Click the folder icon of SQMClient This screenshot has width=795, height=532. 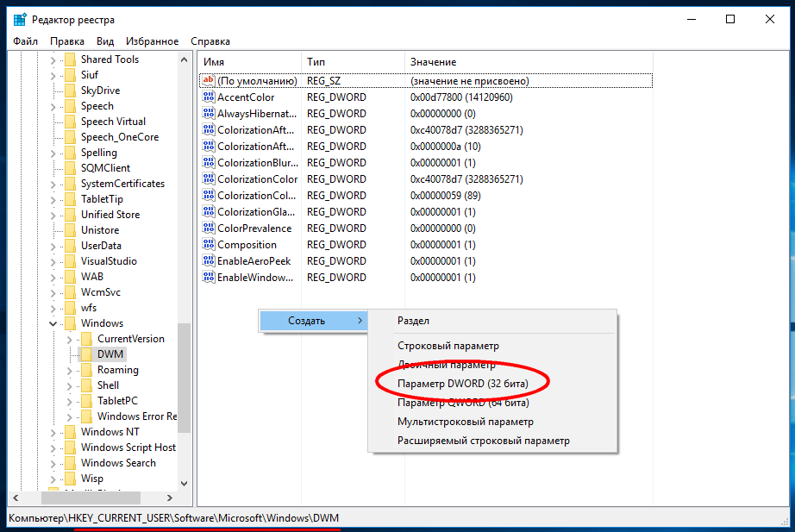tap(71, 168)
